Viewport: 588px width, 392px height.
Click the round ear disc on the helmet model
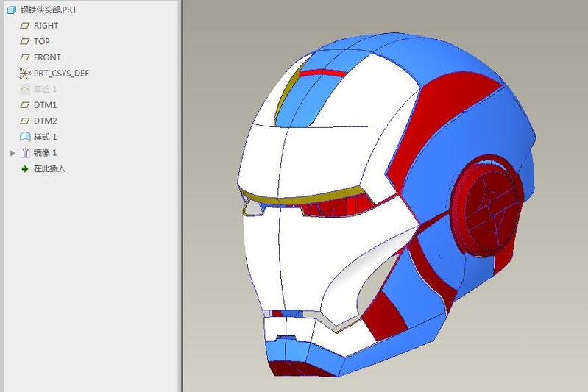(x=486, y=207)
